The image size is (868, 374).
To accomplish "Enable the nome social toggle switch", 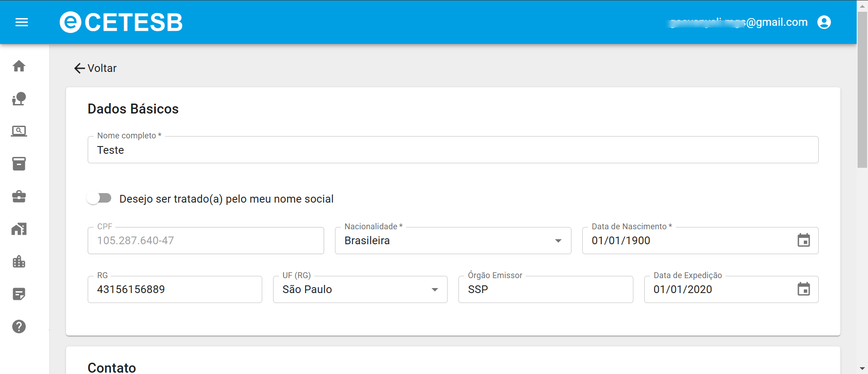I will pyautogui.click(x=99, y=199).
